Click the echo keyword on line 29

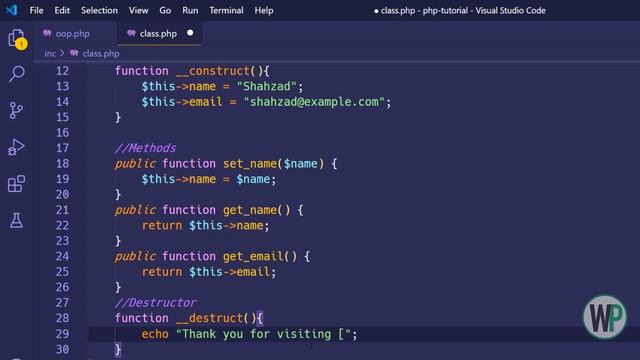(155, 334)
